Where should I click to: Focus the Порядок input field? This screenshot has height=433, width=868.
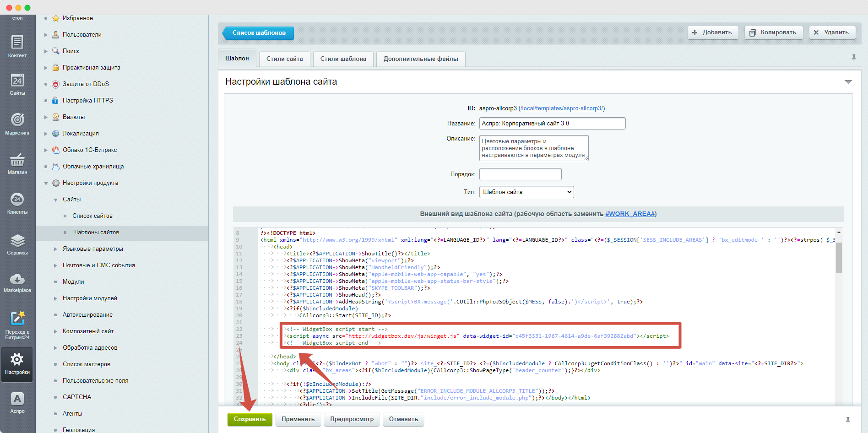[520, 174]
